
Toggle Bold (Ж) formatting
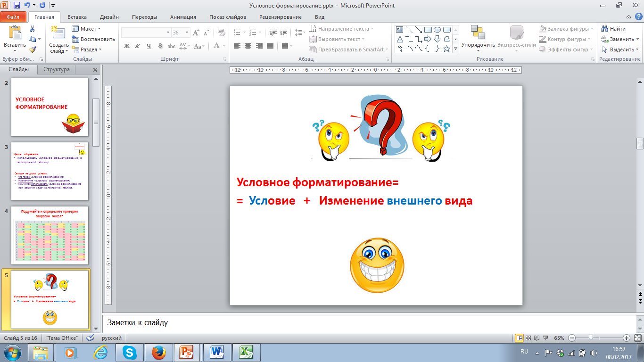[x=126, y=46]
